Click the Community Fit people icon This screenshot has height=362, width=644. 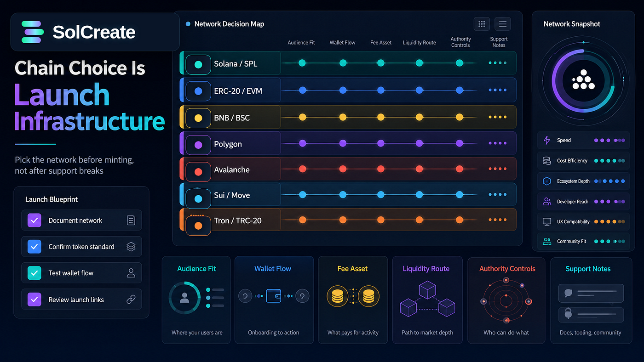[547, 241]
